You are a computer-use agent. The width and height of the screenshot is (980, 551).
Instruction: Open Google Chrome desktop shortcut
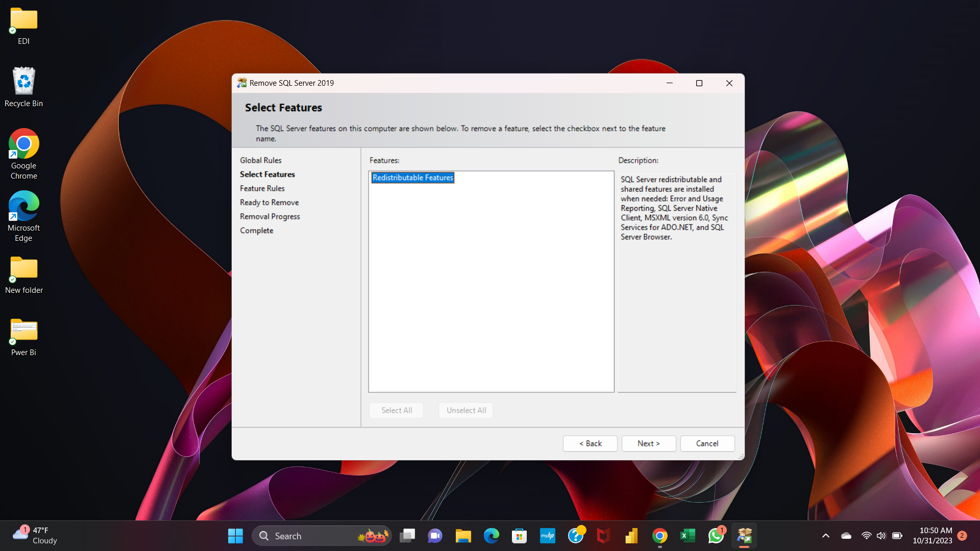coord(23,144)
